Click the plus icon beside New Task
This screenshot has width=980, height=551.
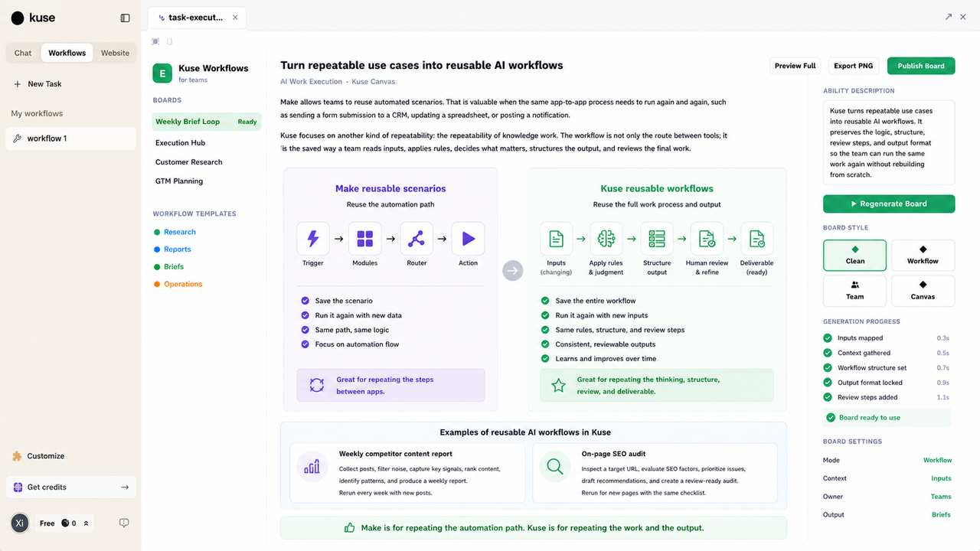18,84
